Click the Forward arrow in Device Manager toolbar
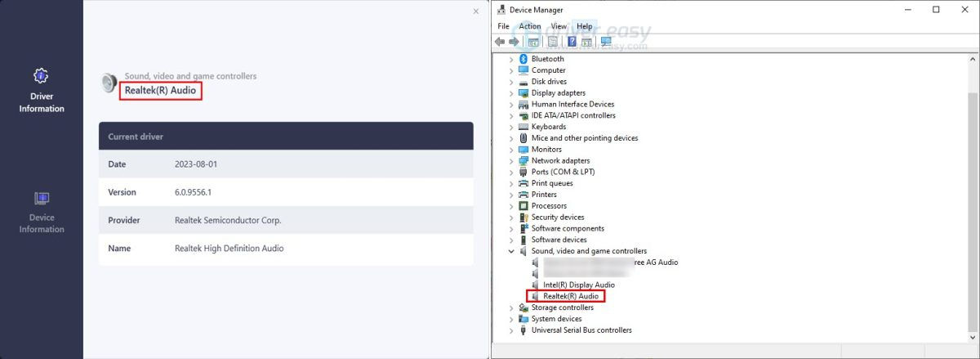 point(514,42)
